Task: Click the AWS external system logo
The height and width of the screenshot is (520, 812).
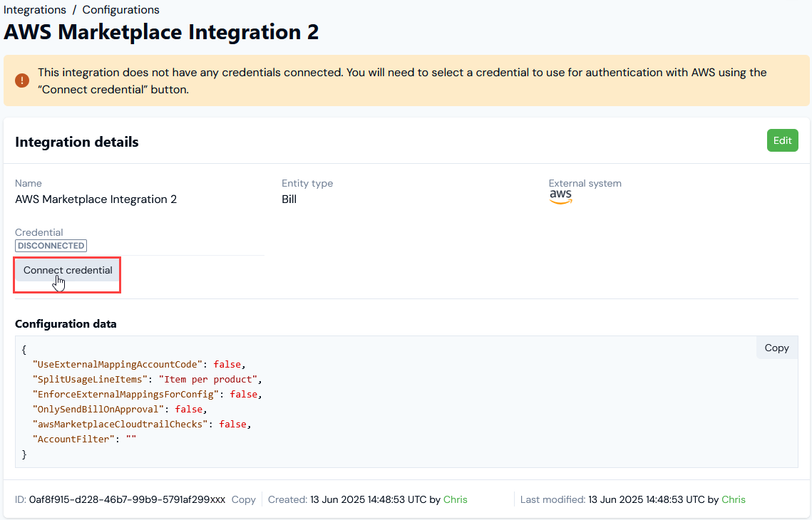Action: pos(560,197)
